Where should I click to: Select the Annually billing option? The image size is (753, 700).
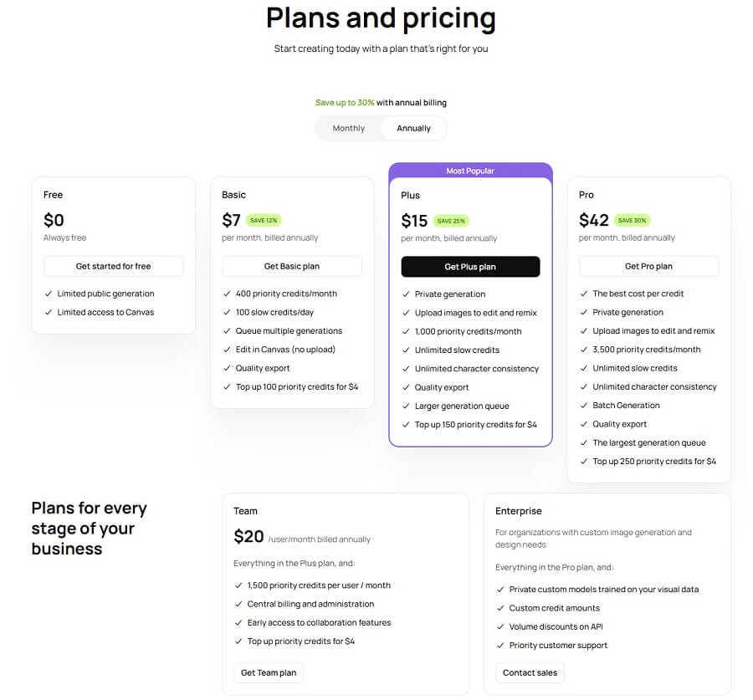click(412, 128)
